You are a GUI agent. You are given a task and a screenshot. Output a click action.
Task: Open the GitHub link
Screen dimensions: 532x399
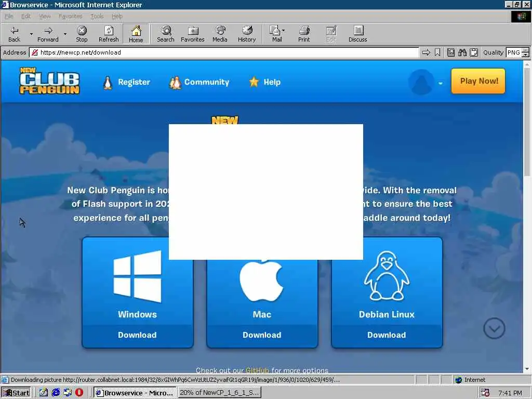(x=257, y=370)
